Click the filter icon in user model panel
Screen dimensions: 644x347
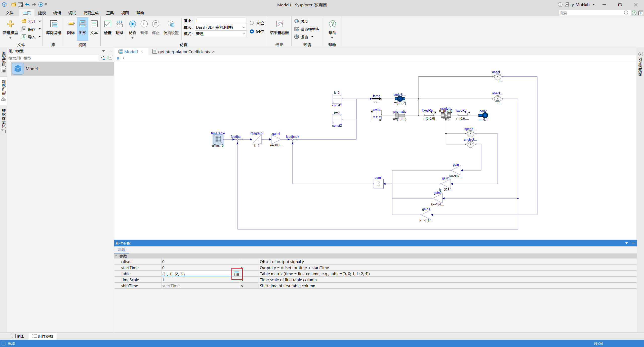click(103, 58)
